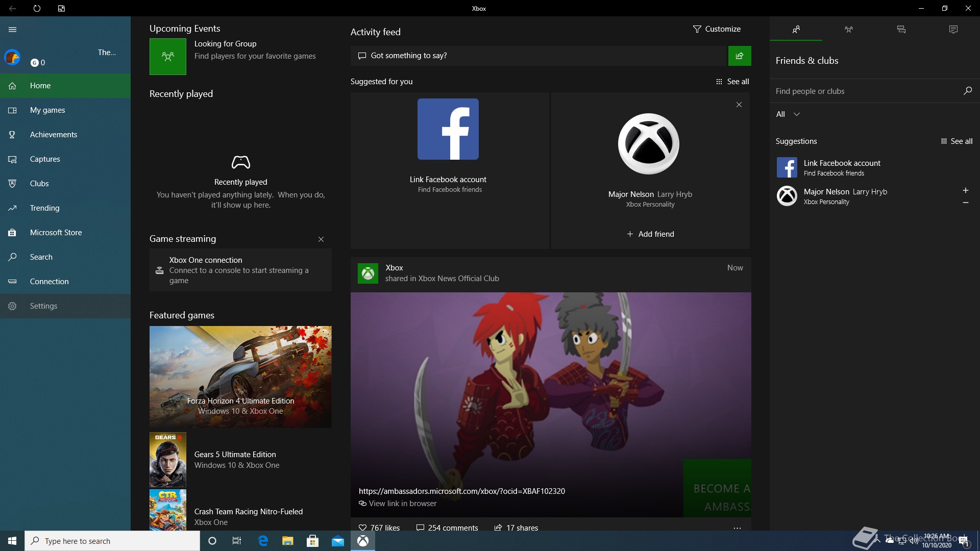
Task: Open My games section
Action: [x=65, y=110]
